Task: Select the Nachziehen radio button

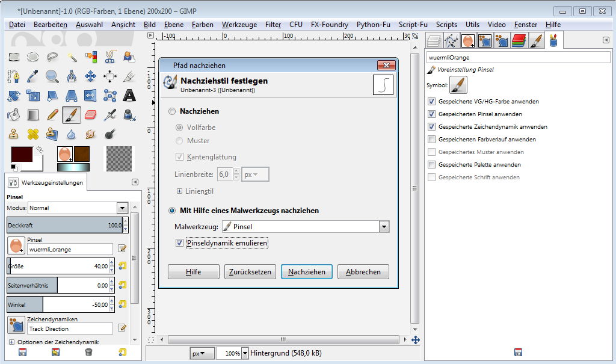Action: tap(171, 111)
